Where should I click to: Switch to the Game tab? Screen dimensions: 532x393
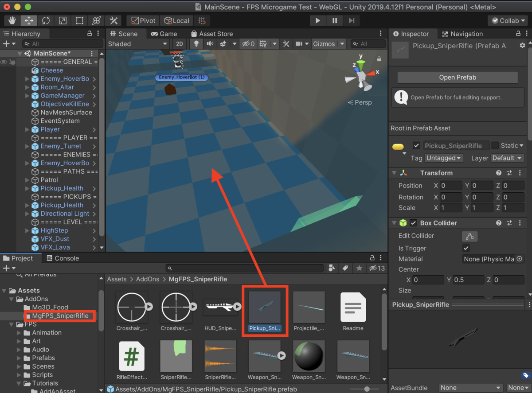coord(164,34)
